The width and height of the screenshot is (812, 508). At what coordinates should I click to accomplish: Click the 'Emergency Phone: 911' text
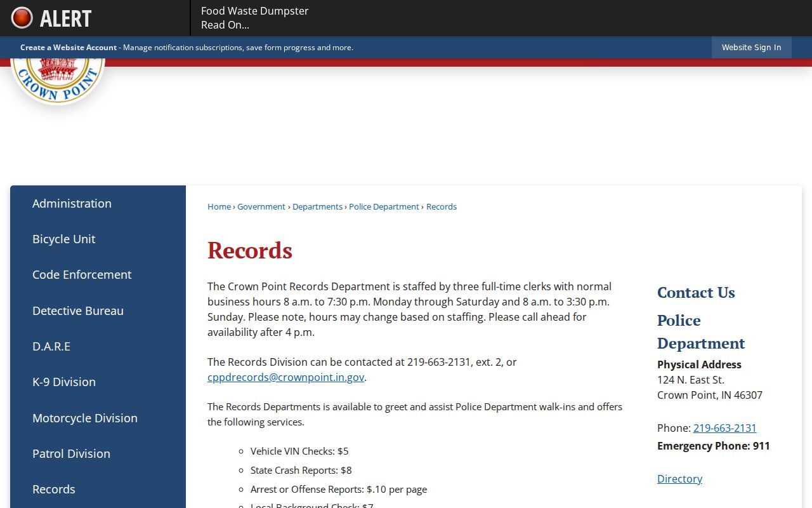click(x=714, y=446)
